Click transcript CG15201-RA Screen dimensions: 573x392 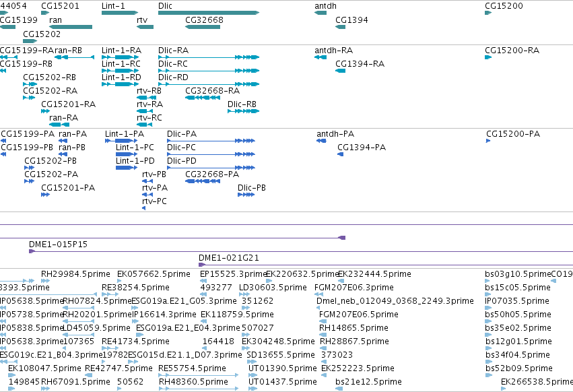(x=45, y=111)
